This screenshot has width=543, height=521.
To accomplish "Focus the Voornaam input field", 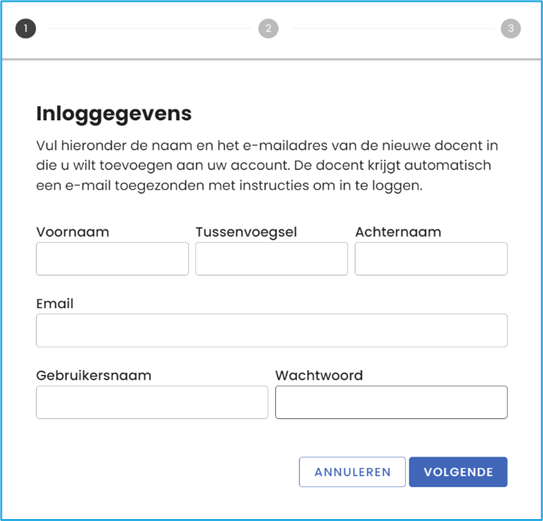I will click(x=113, y=259).
